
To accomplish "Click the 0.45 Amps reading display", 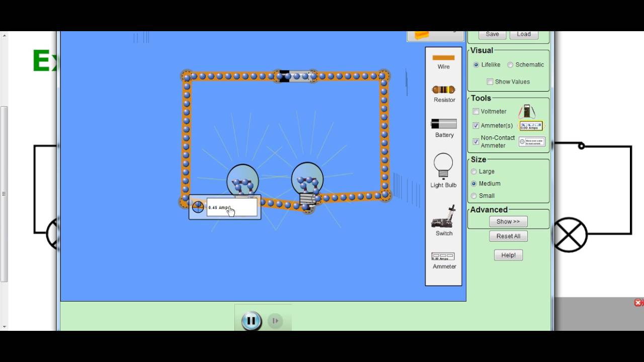I will click(232, 207).
